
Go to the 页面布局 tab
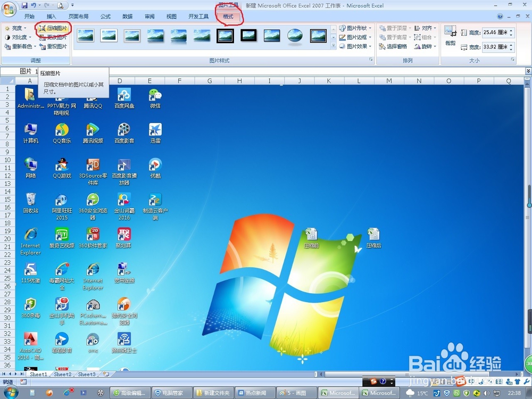pyautogui.click(x=78, y=16)
